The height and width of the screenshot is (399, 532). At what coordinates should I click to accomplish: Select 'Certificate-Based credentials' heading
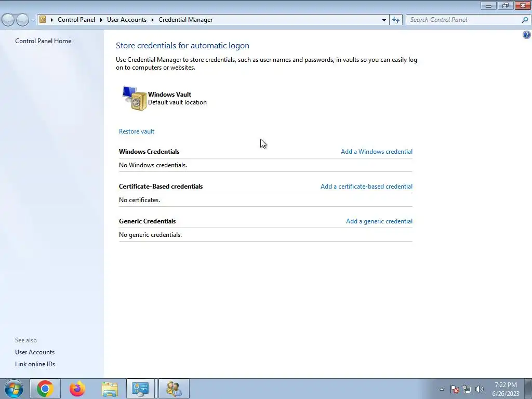(x=161, y=187)
